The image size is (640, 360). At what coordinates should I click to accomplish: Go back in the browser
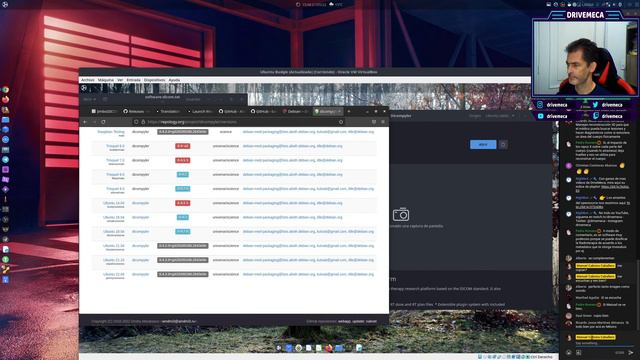pos(85,122)
